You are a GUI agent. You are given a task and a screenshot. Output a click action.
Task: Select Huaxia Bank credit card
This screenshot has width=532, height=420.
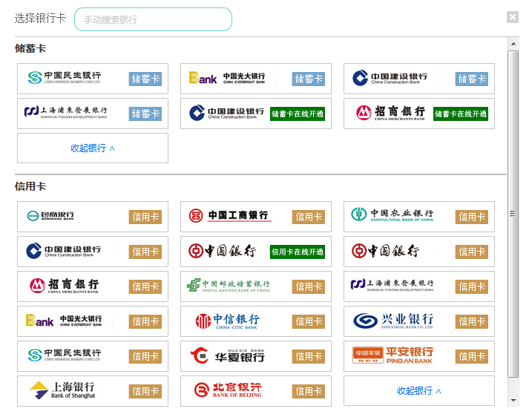(x=256, y=357)
